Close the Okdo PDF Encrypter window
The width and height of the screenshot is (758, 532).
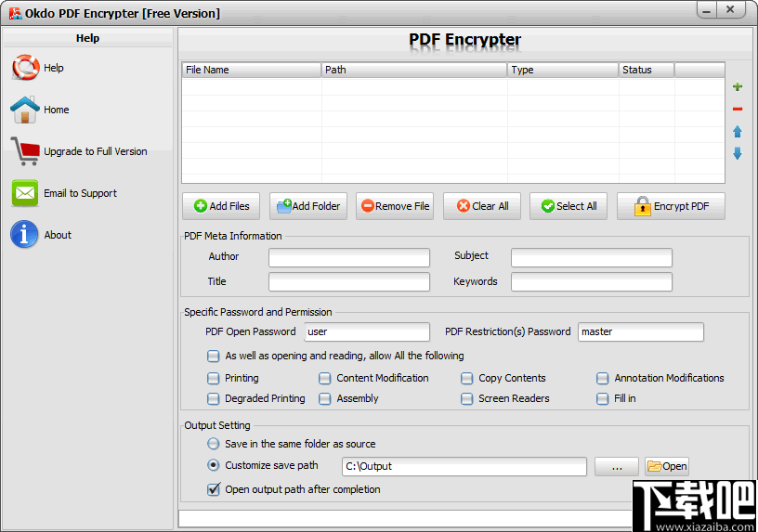731,9
